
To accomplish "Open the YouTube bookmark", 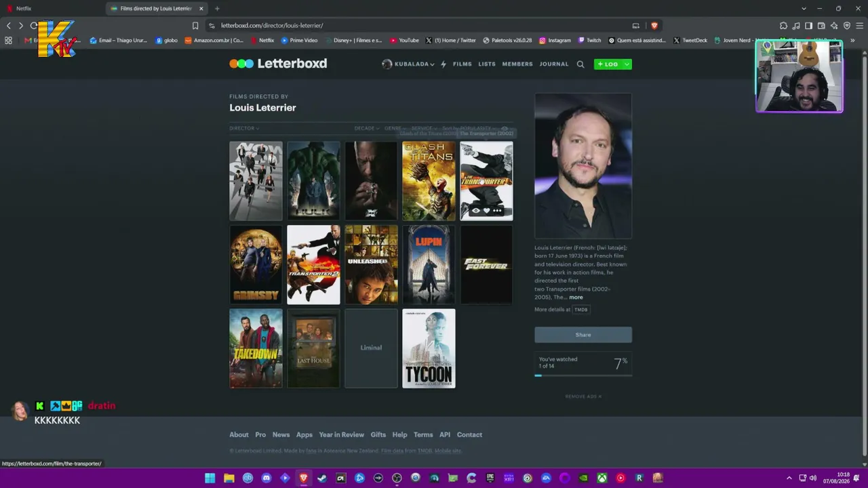I will pos(404,41).
